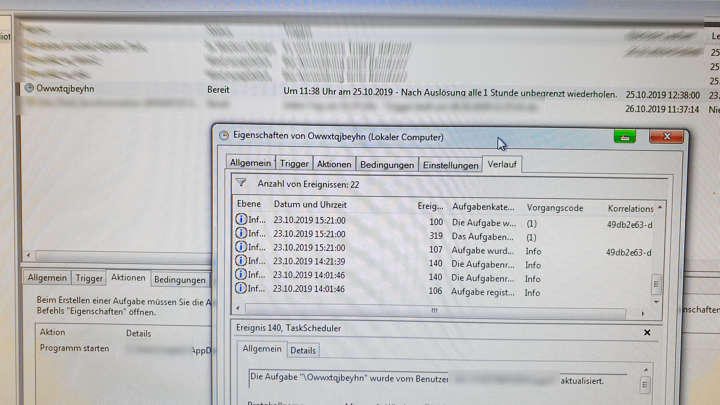Screen dimensions: 720x405
Task: Select Bedingungen tab in background task pane
Action: click(180, 280)
